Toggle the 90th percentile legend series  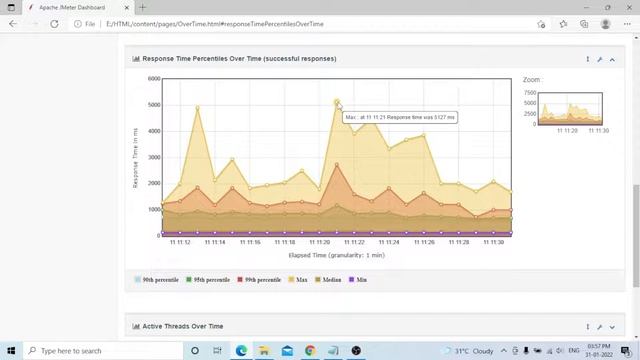point(157,280)
